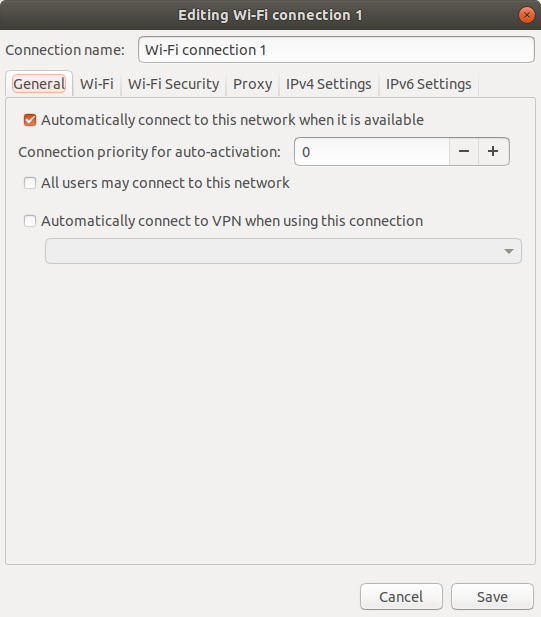This screenshot has width=541, height=617.
Task: Switch to the General tab
Action: pos(39,84)
